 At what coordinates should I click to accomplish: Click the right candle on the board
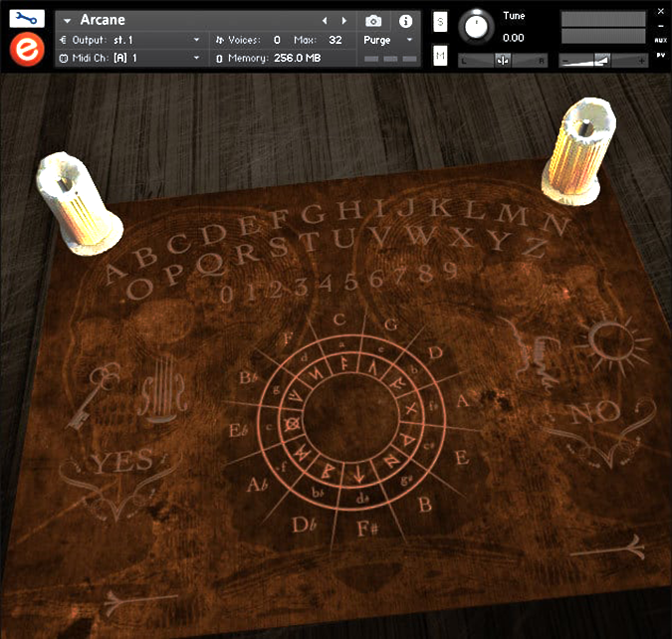point(578,151)
